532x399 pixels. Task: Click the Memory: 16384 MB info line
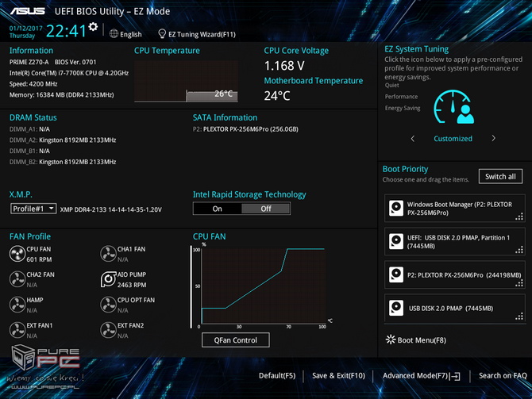pos(61,95)
